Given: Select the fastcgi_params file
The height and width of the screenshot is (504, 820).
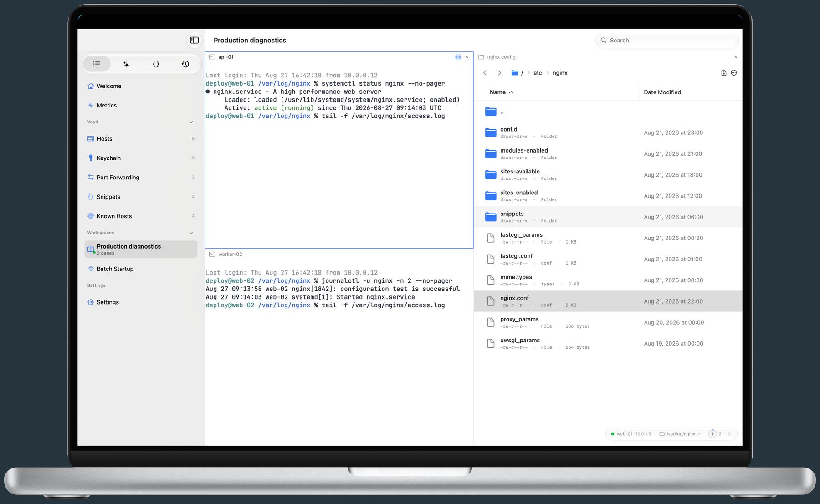Looking at the screenshot, I should click(x=608, y=238).
